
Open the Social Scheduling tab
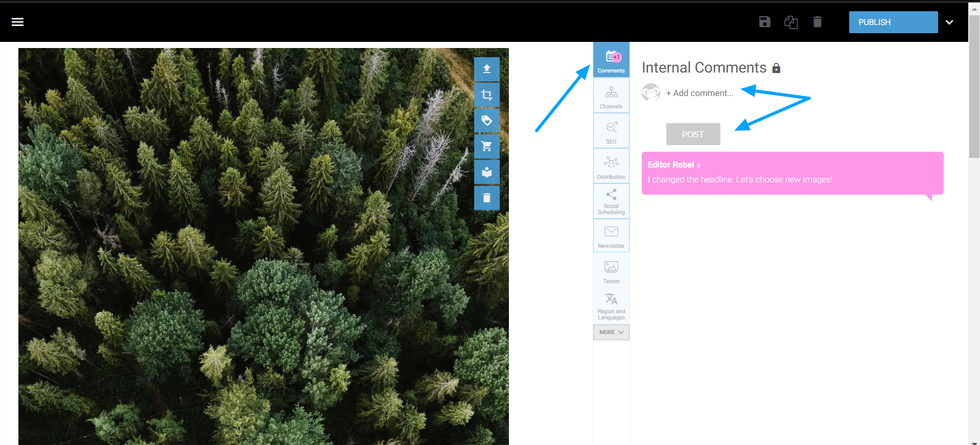click(x=611, y=201)
